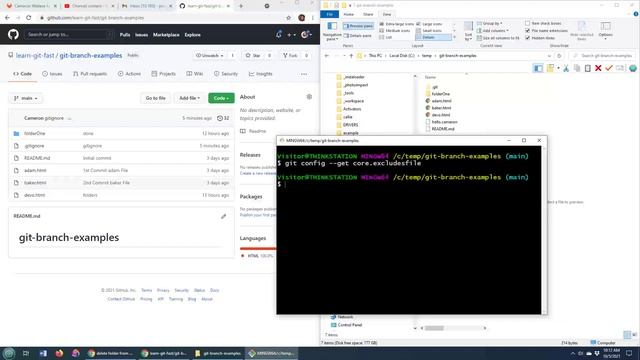The image size is (640, 360).
Task: Open new Chrome tab with plus
Action: (x=241, y=6)
